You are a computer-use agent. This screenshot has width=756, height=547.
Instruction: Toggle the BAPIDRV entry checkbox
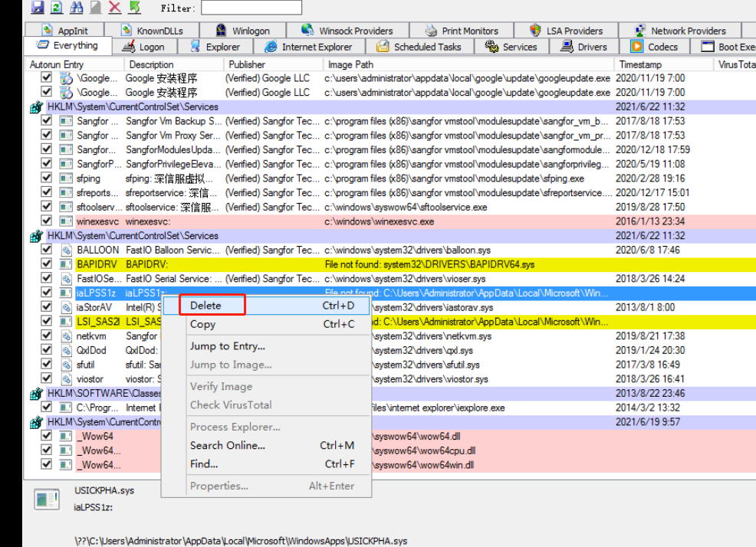click(x=47, y=264)
